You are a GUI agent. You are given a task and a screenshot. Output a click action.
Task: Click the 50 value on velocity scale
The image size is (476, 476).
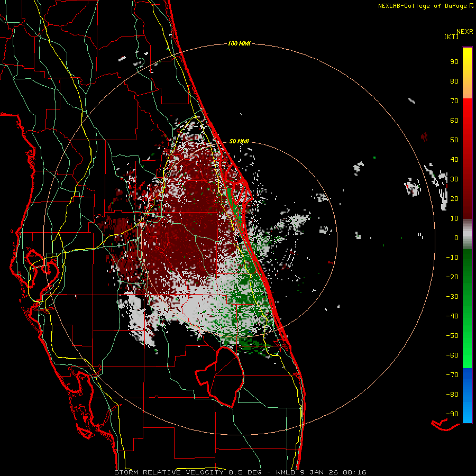(x=454, y=140)
